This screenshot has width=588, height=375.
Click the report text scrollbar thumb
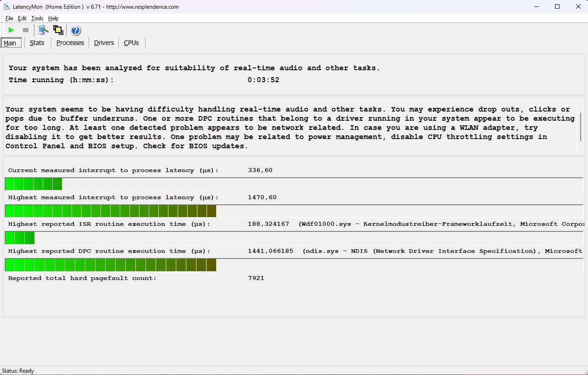click(581, 127)
